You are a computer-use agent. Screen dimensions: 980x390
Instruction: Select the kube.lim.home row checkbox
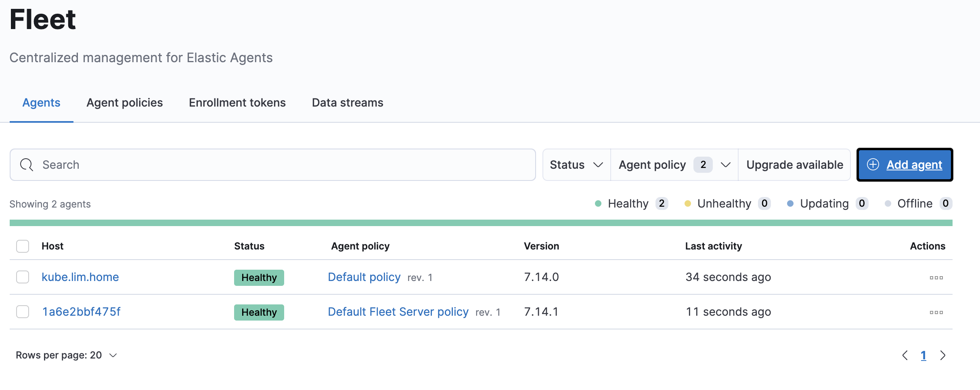coord(23,277)
